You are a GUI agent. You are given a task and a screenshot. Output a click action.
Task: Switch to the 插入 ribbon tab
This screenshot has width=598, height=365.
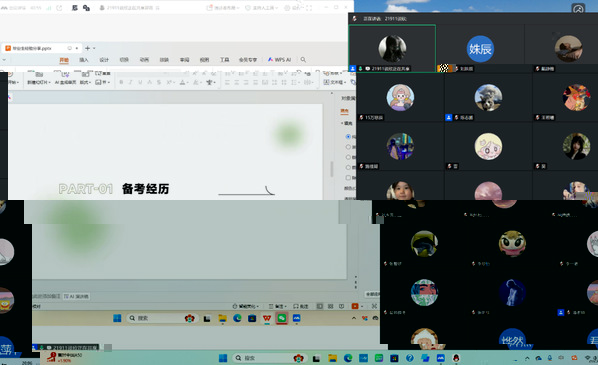pos(84,60)
